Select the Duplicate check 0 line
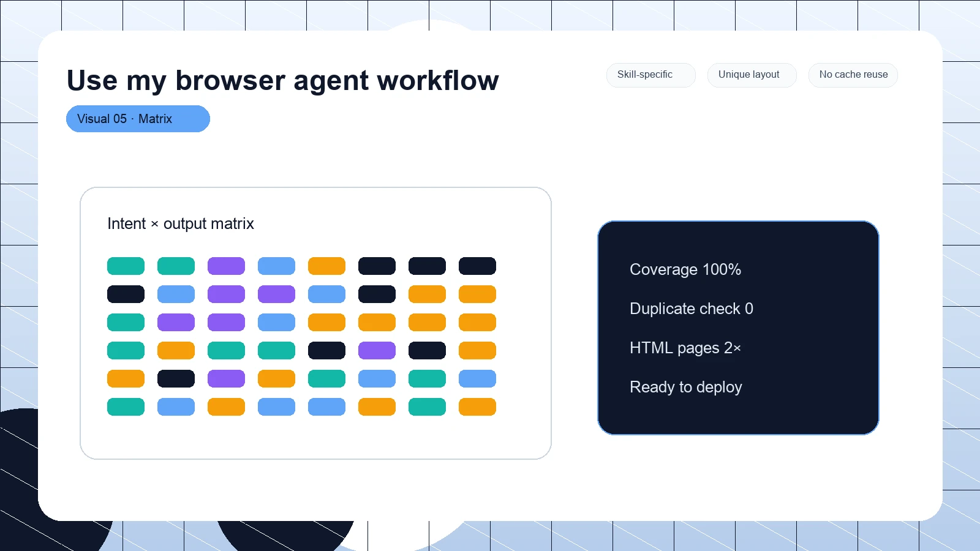The width and height of the screenshot is (980, 551). pyautogui.click(x=692, y=309)
